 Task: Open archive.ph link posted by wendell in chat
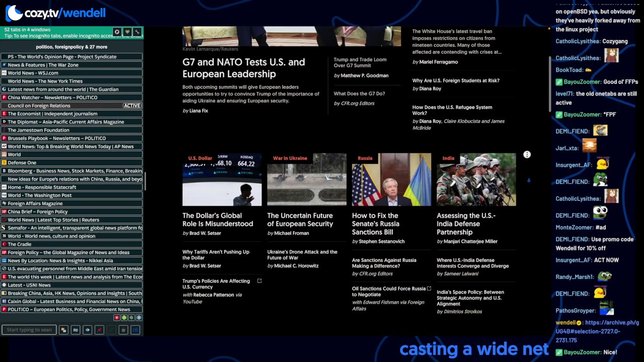click(597, 331)
